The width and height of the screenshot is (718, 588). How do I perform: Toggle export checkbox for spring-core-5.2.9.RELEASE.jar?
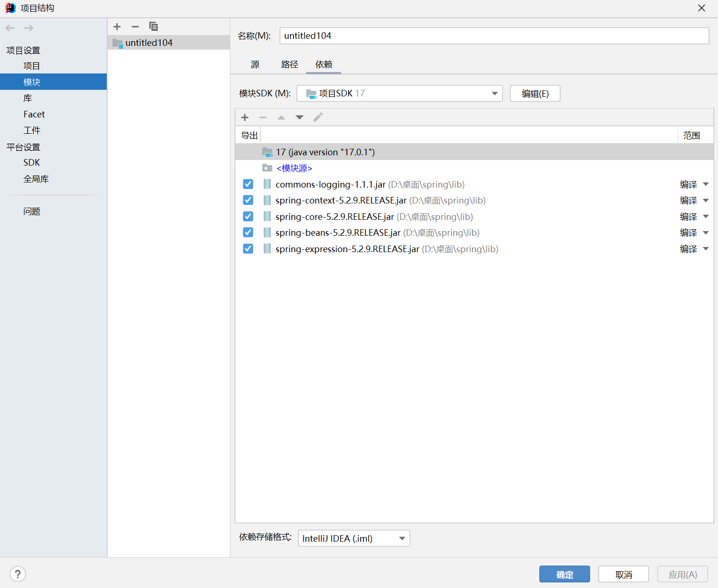(x=248, y=217)
